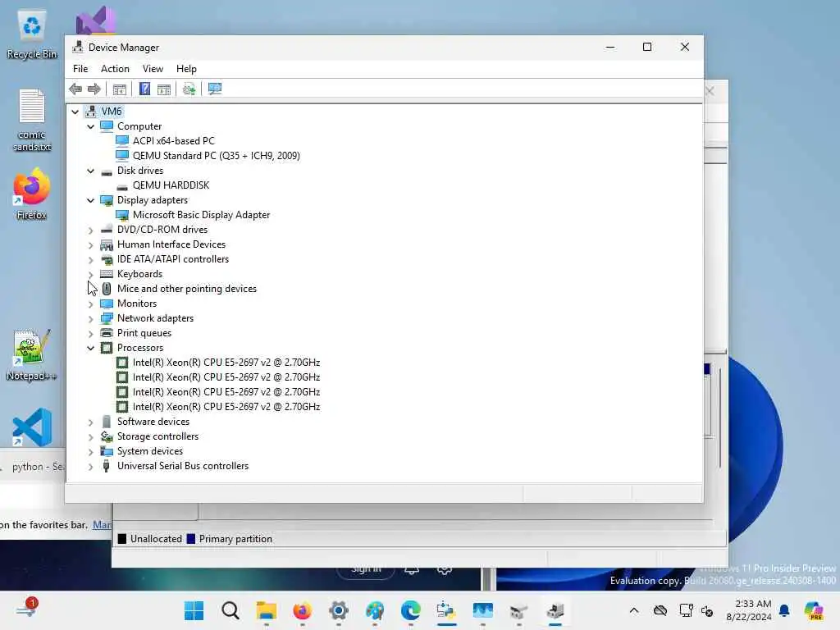Collapse the Processors category
The width and height of the screenshot is (840, 630).
(x=90, y=348)
